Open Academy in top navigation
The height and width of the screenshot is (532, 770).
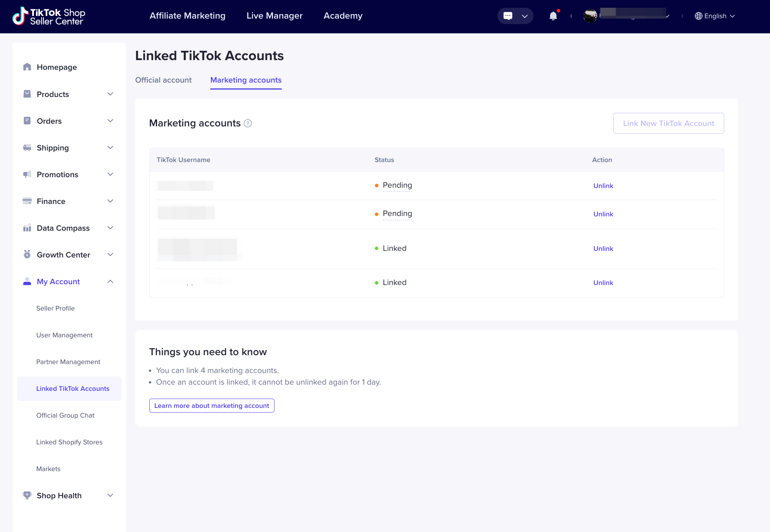pyautogui.click(x=343, y=16)
